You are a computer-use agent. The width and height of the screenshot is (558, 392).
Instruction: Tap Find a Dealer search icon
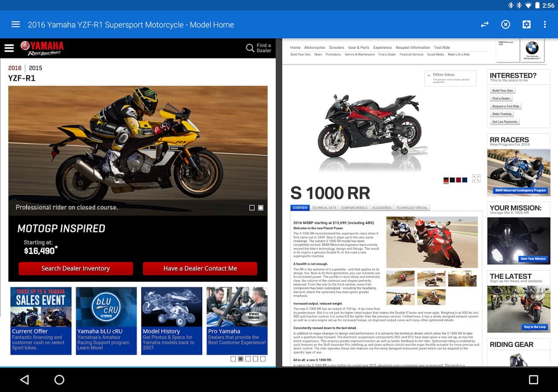tap(250, 48)
